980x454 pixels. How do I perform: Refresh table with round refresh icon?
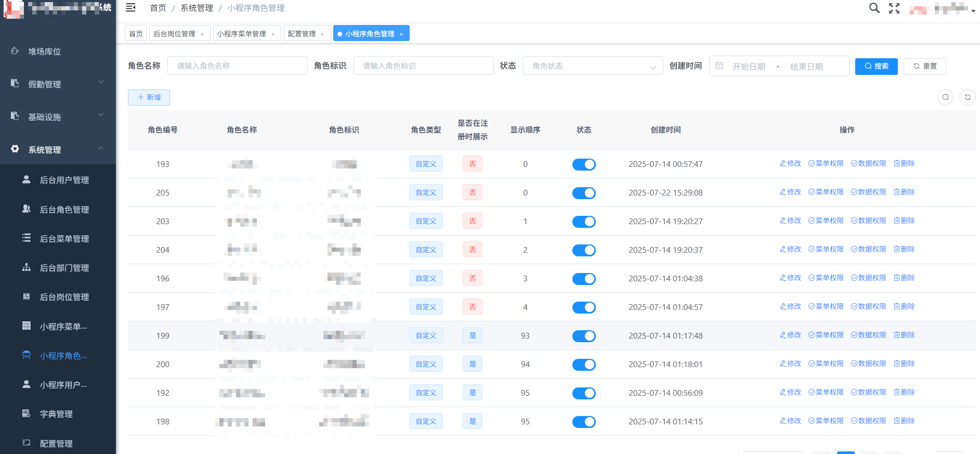(x=968, y=97)
